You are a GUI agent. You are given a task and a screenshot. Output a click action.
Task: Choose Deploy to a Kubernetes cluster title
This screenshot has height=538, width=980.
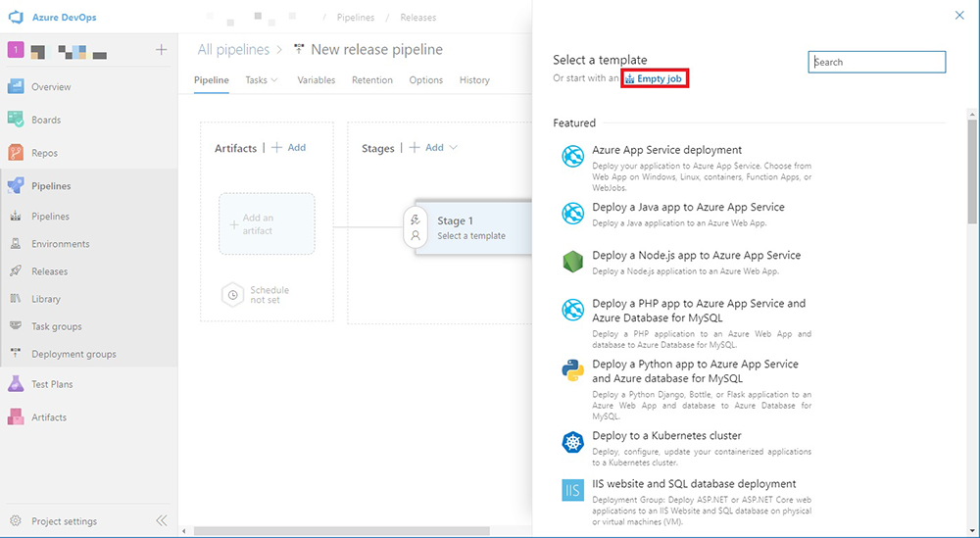[666, 435]
